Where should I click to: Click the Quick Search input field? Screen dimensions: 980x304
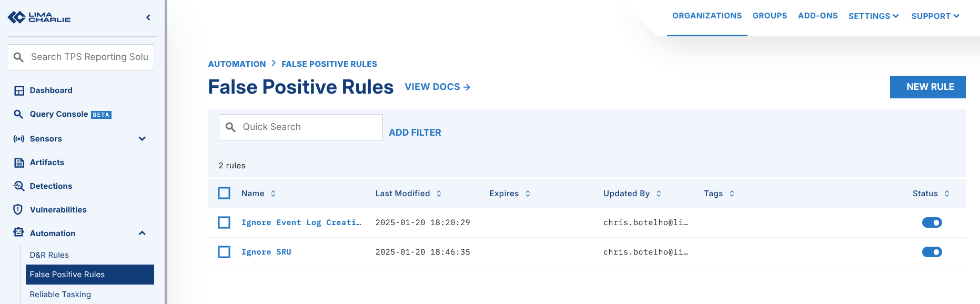(x=308, y=127)
